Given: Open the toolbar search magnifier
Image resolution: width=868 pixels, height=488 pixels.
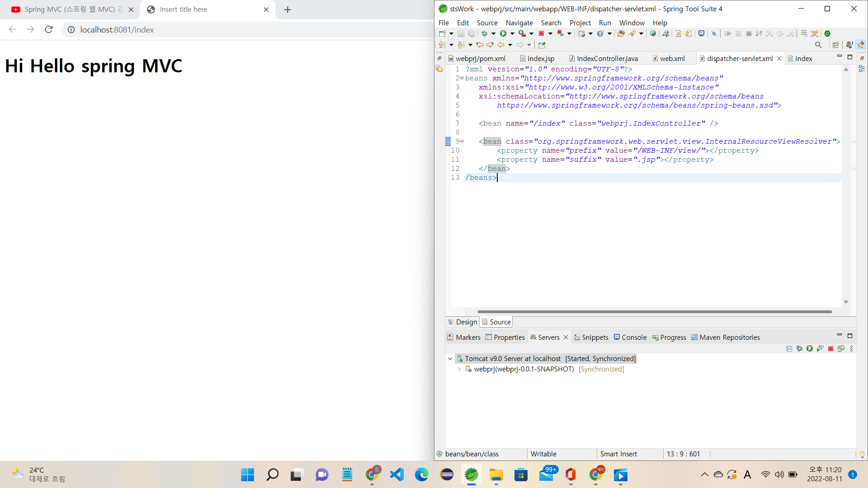Looking at the screenshot, I should pos(818,45).
